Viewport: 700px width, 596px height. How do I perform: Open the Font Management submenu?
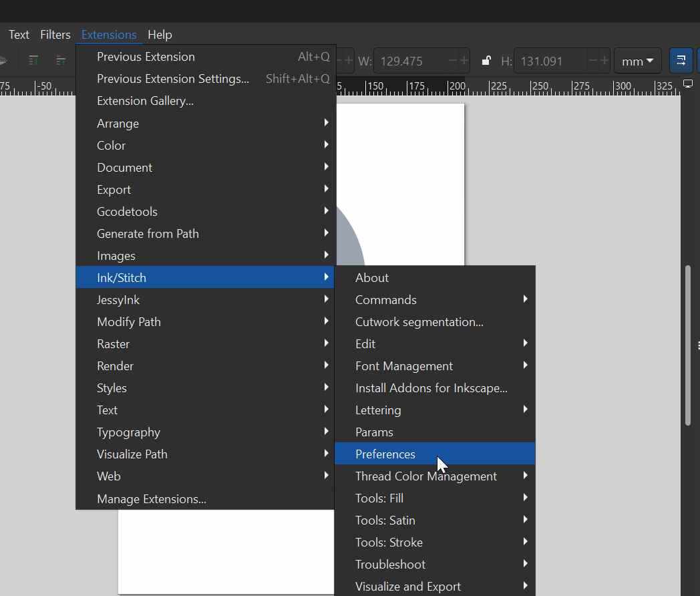[x=435, y=365]
